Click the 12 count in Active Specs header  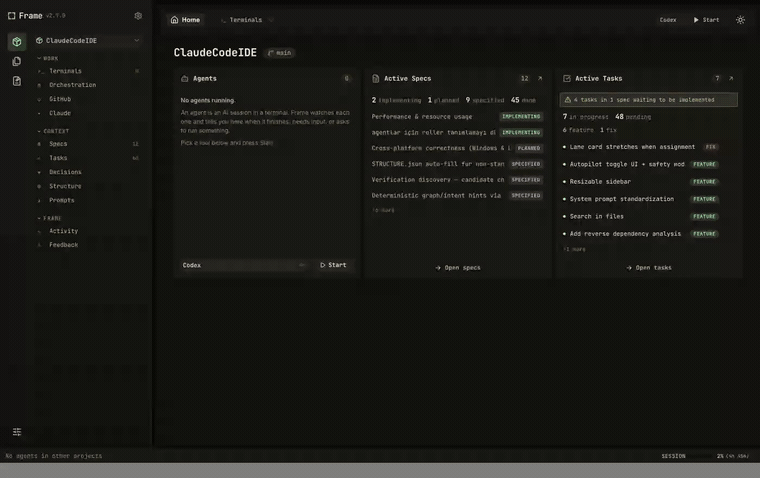524,79
